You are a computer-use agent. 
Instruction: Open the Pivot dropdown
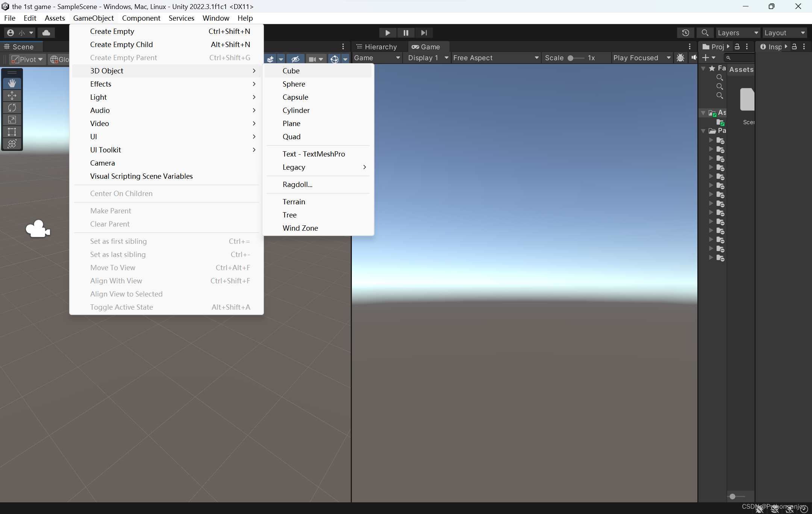[27, 59]
